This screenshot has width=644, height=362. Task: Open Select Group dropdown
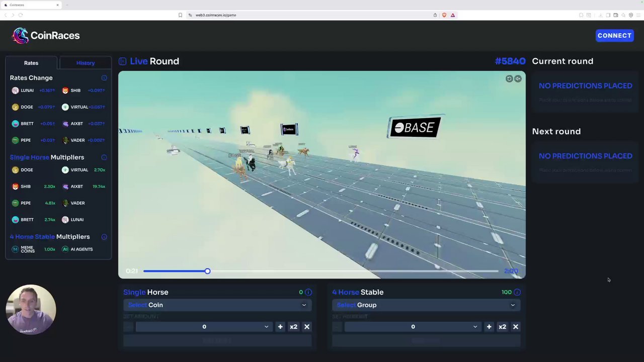click(426, 305)
